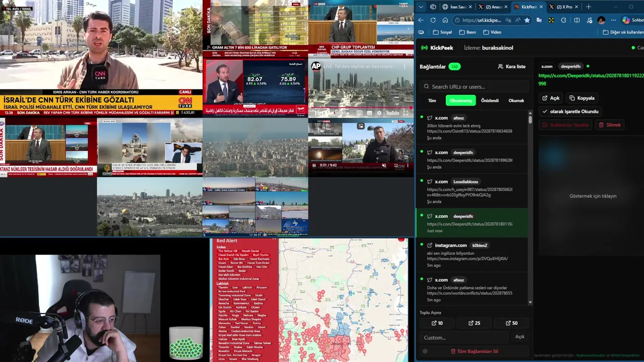
Task: Click the Custom... bulk count field
Action: point(464,337)
